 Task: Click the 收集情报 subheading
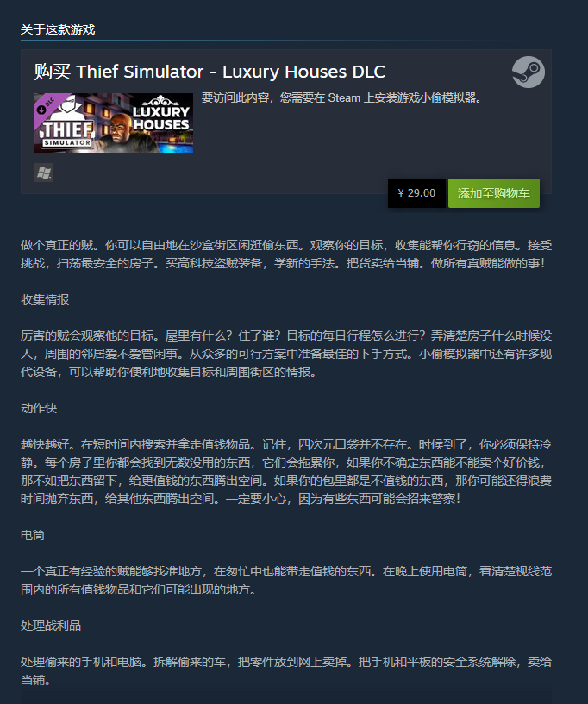click(45, 299)
